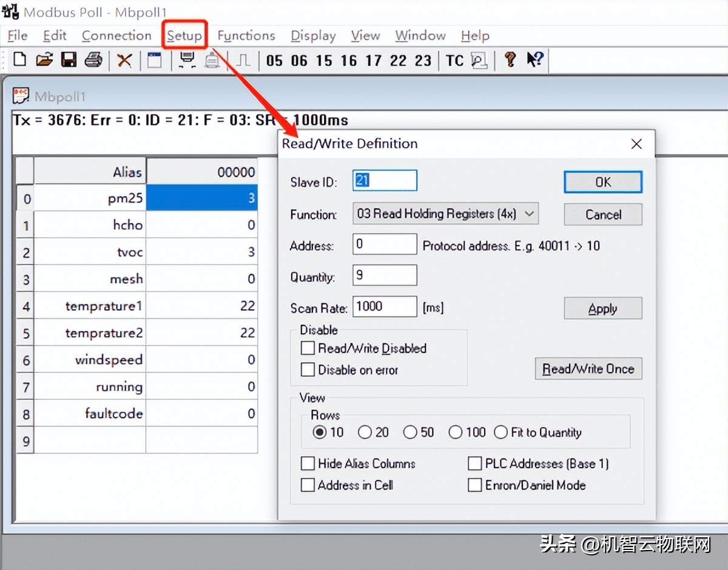Click function 06 write register button
The image size is (728, 570).
(x=299, y=60)
